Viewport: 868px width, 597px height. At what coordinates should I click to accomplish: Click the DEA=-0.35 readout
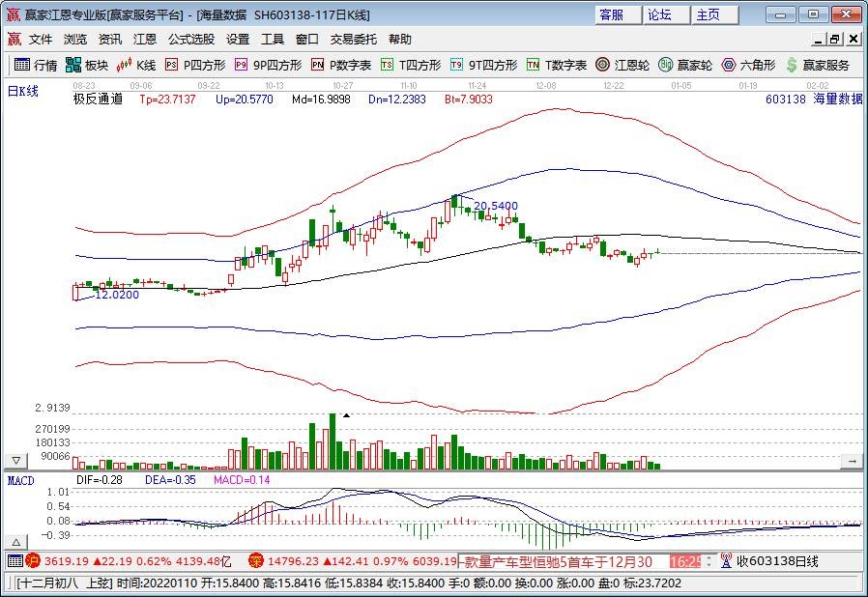click(170, 480)
